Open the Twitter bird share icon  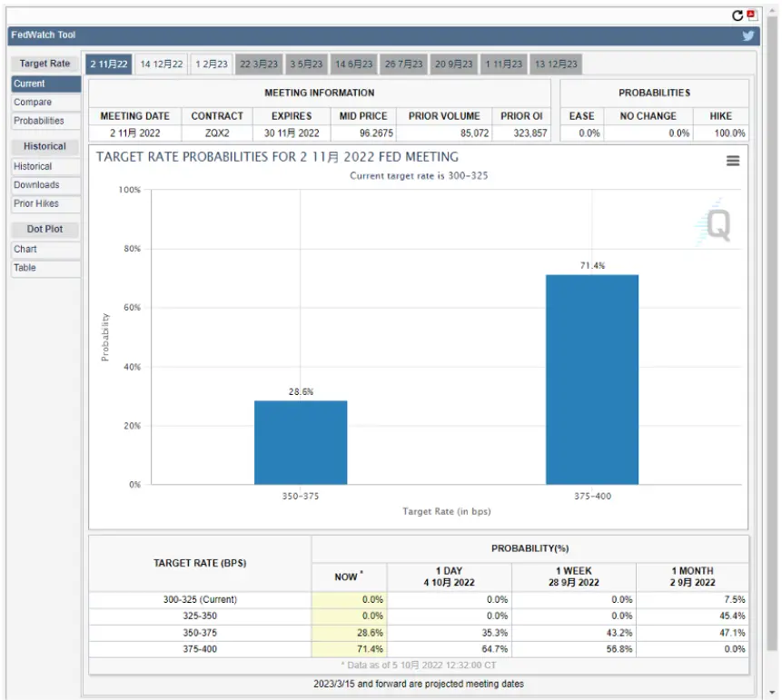tap(748, 35)
